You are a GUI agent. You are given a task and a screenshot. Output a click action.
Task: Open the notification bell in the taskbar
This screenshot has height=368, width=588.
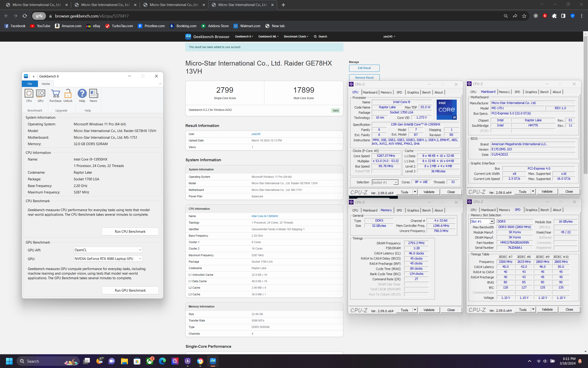click(580, 361)
